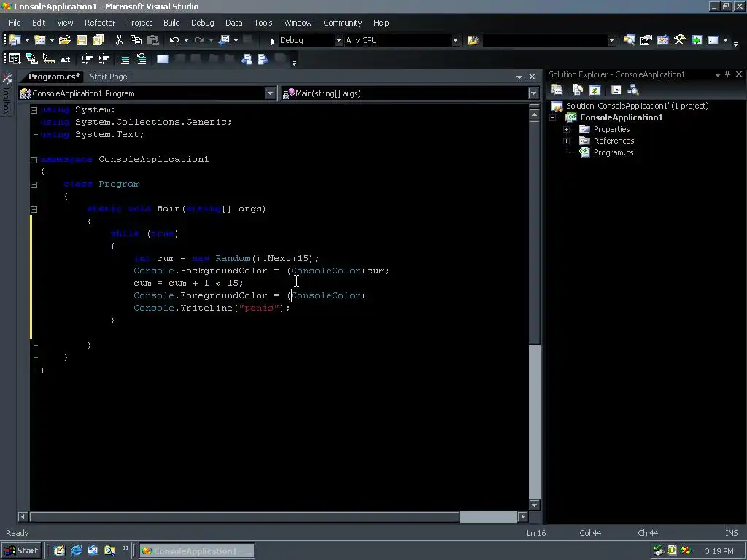This screenshot has width=747, height=560.
Task: Open the File menu
Action: click(15, 23)
